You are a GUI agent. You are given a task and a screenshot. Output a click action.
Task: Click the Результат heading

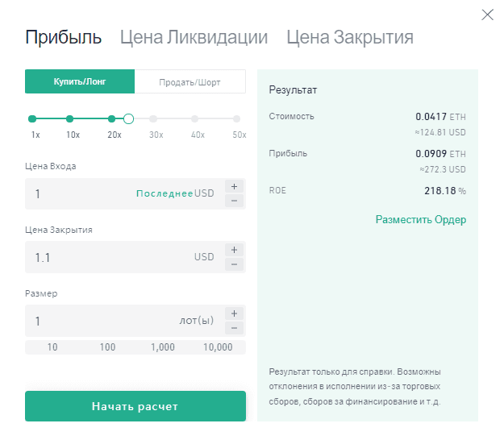[x=293, y=90]
